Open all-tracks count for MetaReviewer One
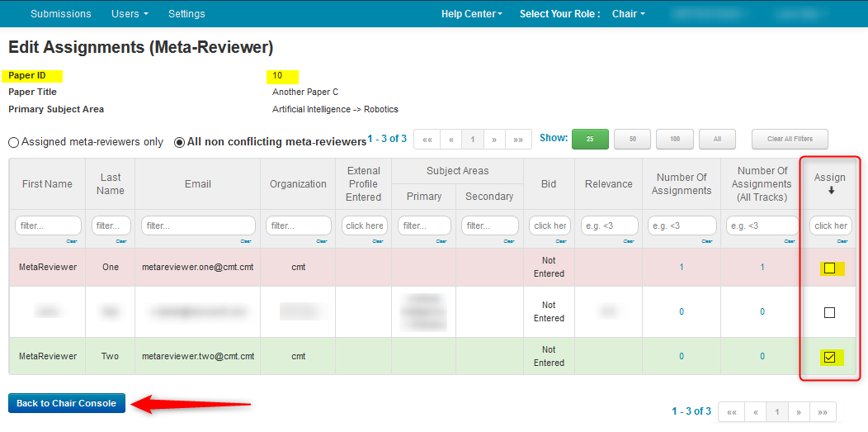Image resolution: width=868 pixels, height=432 pixels. tap(762, 267)
